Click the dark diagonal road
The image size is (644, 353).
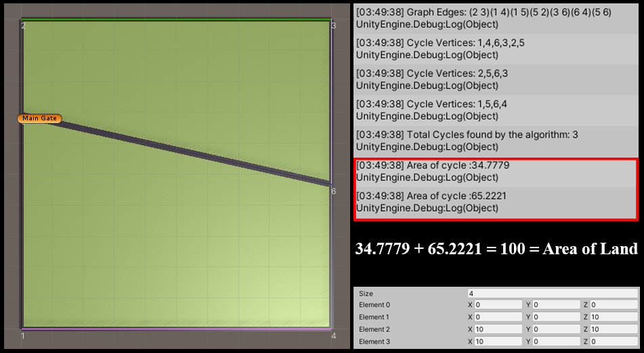177,149
